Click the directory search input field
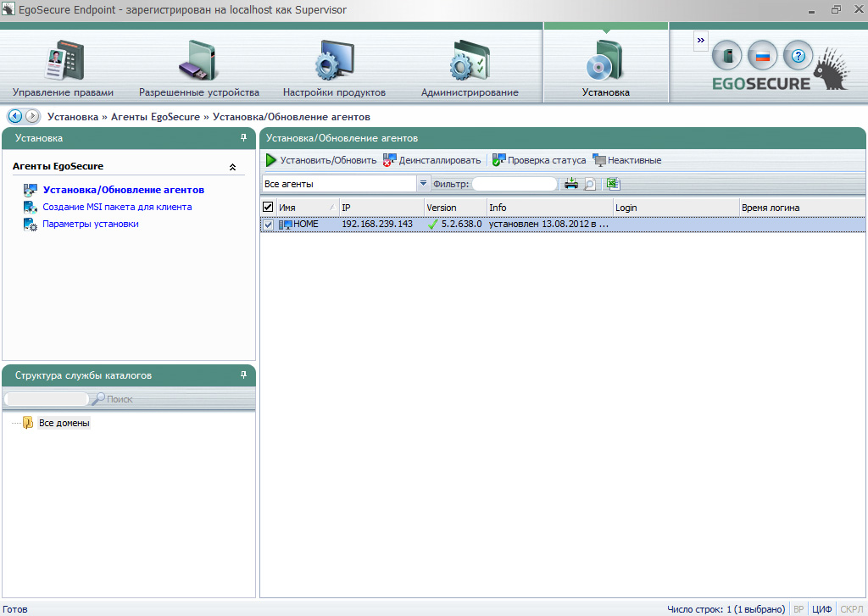Image resolution: width=868 pixels, height=616 pixels. pos(47,398)
